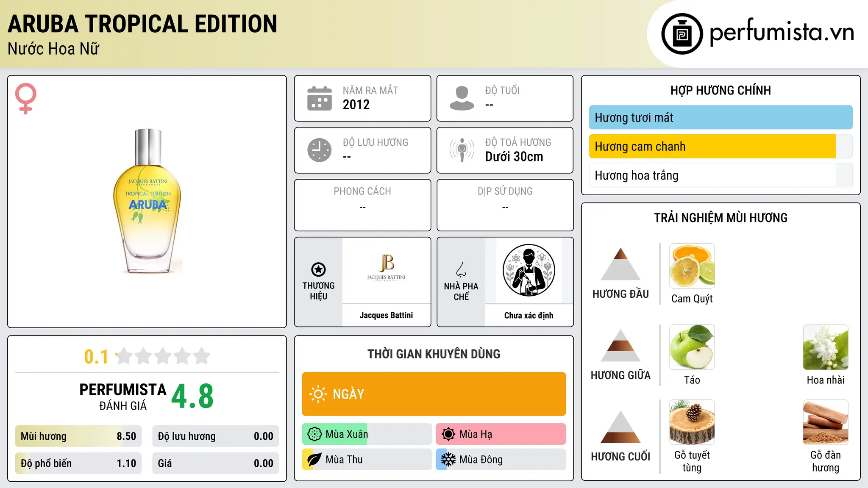
Task: Click the Perfumista đánh giá label
Action: (123, 396)
